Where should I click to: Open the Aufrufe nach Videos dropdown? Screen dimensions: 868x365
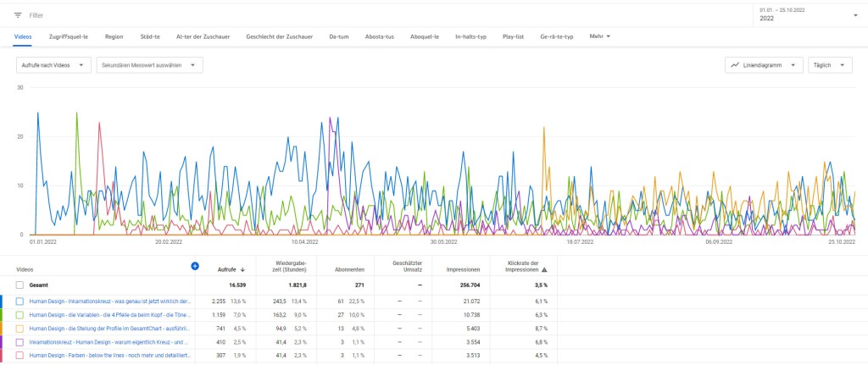53,64
